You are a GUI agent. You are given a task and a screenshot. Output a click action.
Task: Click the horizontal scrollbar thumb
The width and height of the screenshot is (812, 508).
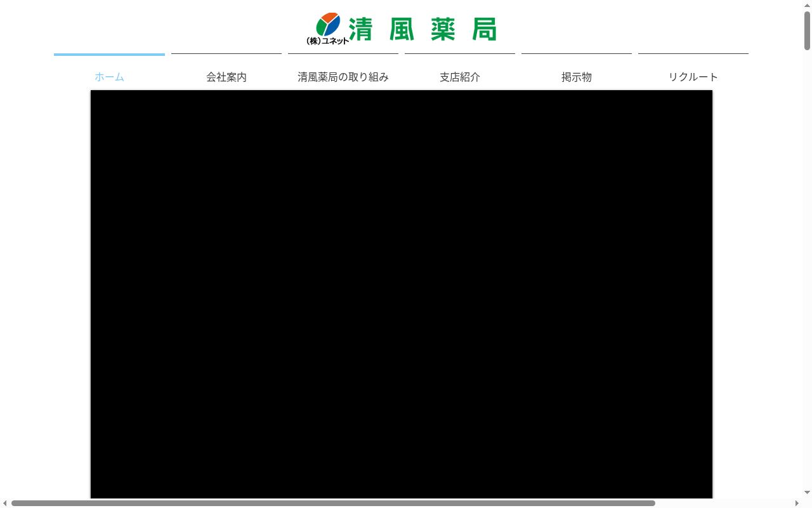(x=333, y=503)
